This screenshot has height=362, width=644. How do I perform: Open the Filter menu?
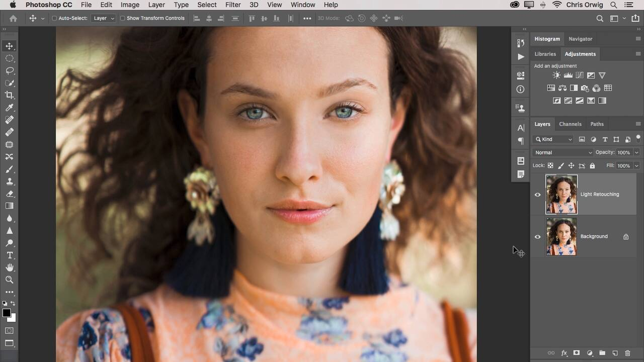click(x=233, y=5)
